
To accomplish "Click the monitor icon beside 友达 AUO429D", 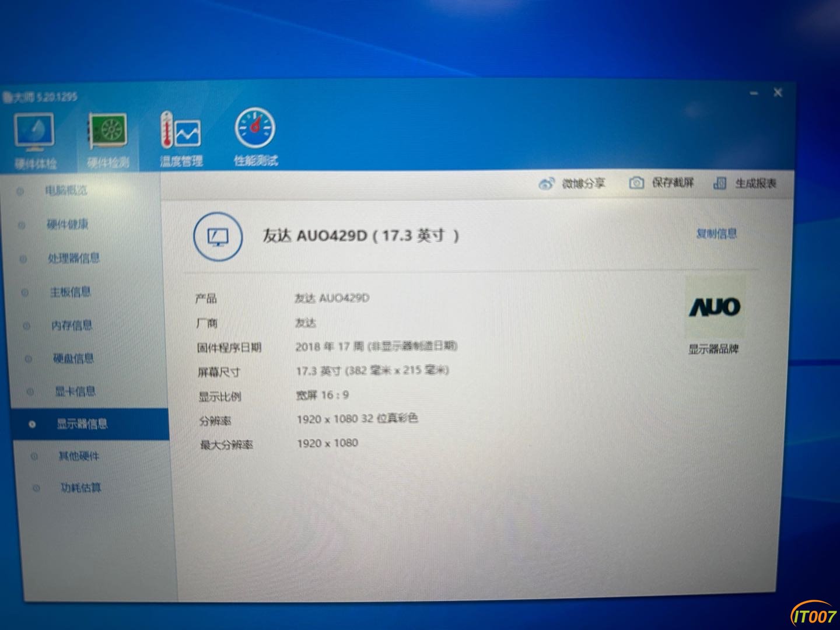I will click(218, 237).
